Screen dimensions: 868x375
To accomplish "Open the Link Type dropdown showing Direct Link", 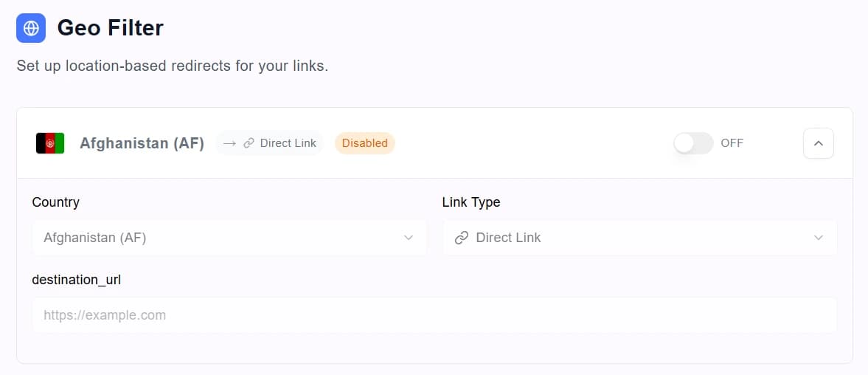I will pyautogui.click(x=639, y=238).
